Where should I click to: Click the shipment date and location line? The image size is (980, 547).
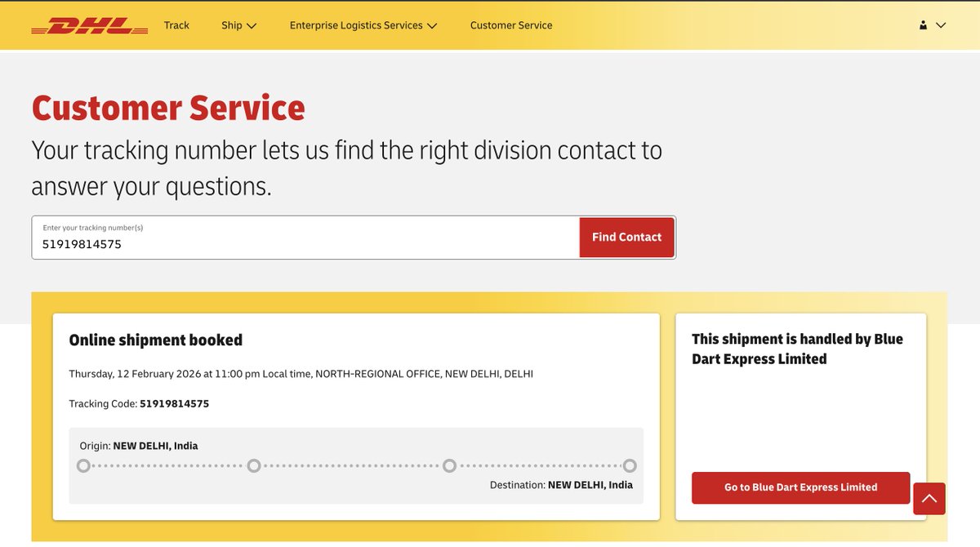tap(301, 374)
